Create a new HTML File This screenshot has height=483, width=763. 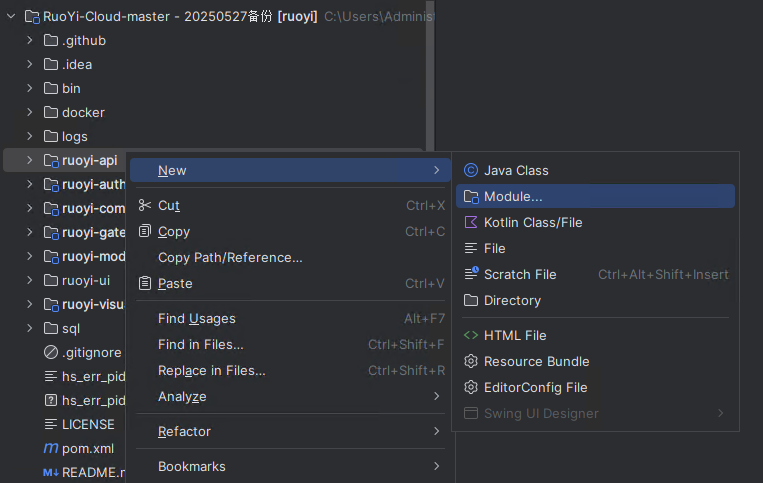(595, 335)
